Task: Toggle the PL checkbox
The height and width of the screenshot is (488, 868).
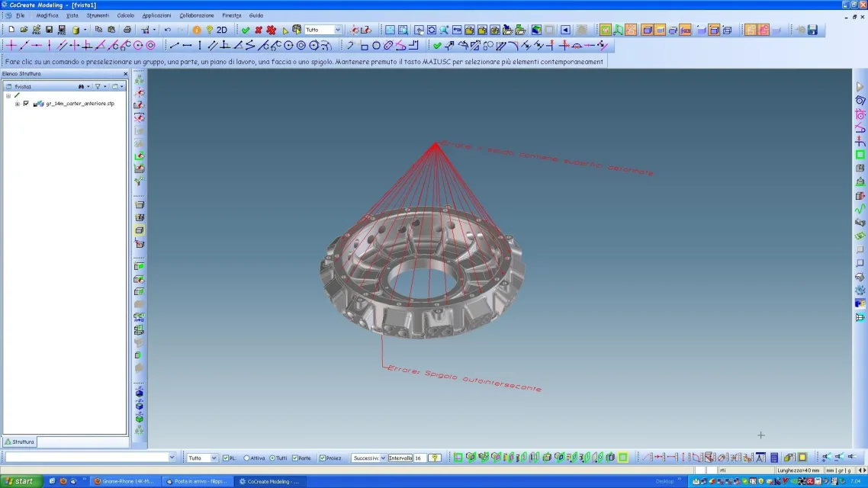Action: point(225,458)
